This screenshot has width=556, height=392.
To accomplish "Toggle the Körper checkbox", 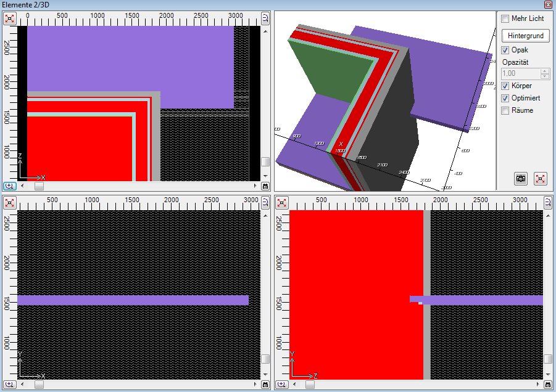I will (x=505, y=86).
